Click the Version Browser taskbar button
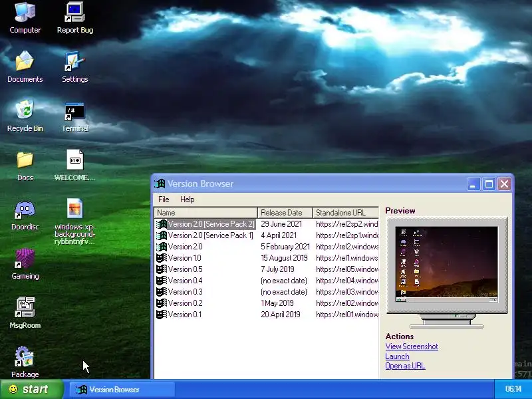Image resolution: width=532 pixels, height=399 pixels. click(122, 390)
